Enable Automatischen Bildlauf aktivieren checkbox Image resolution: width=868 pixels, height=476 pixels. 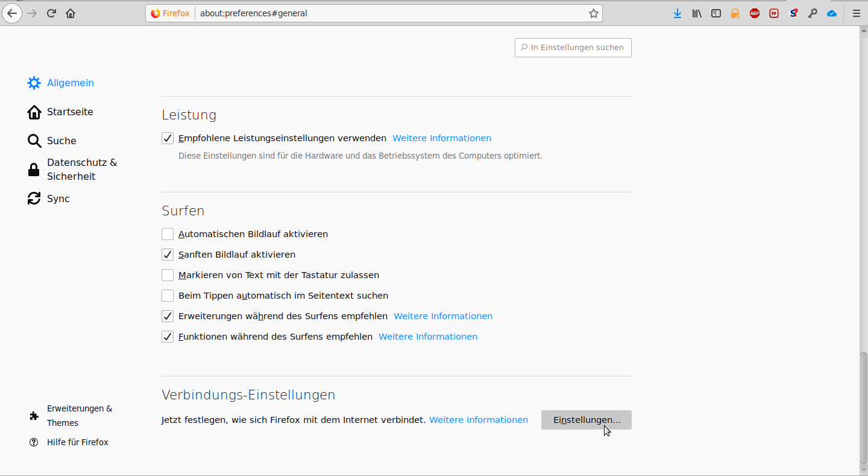click(168, 234)
